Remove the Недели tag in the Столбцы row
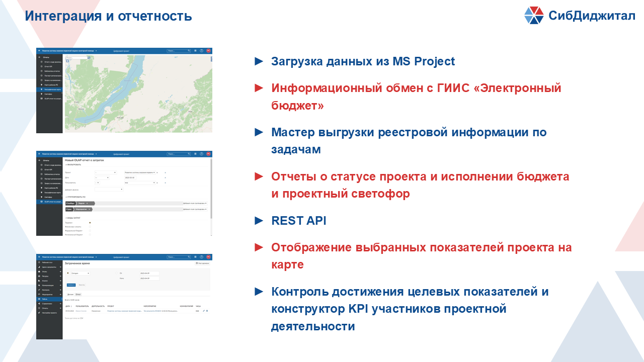The image size is (644, 362). [87, 203]
